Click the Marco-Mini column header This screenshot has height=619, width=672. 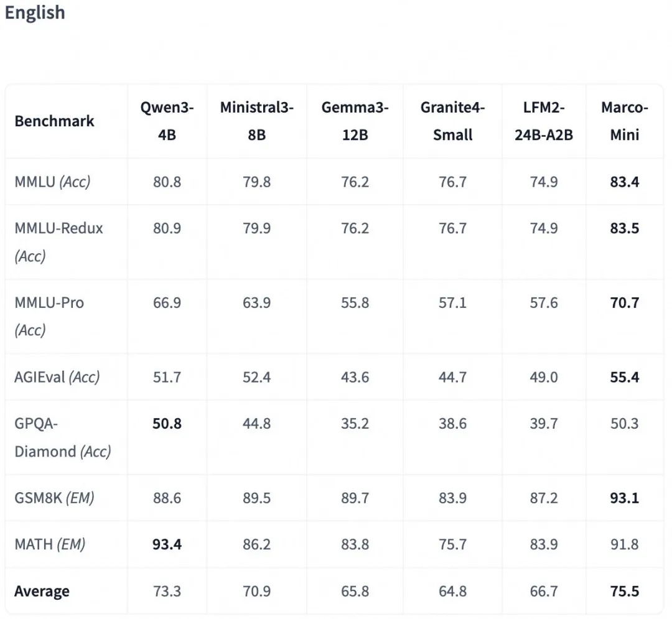point(624,121)
